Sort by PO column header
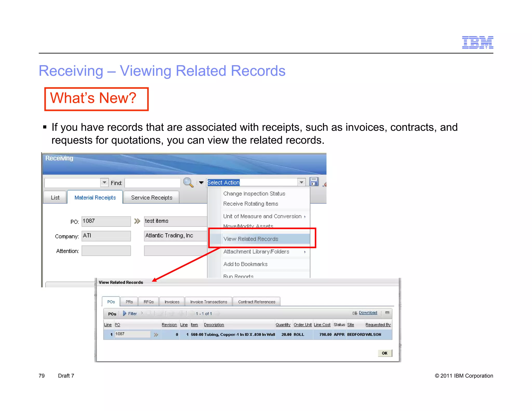This screenshot has height=411, width=532. [117, 325]
